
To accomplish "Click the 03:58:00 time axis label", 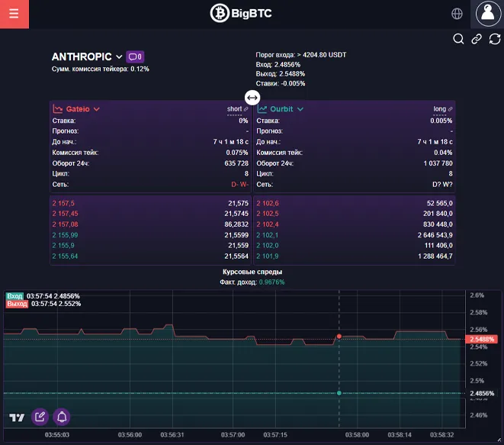I will point(357,435).
